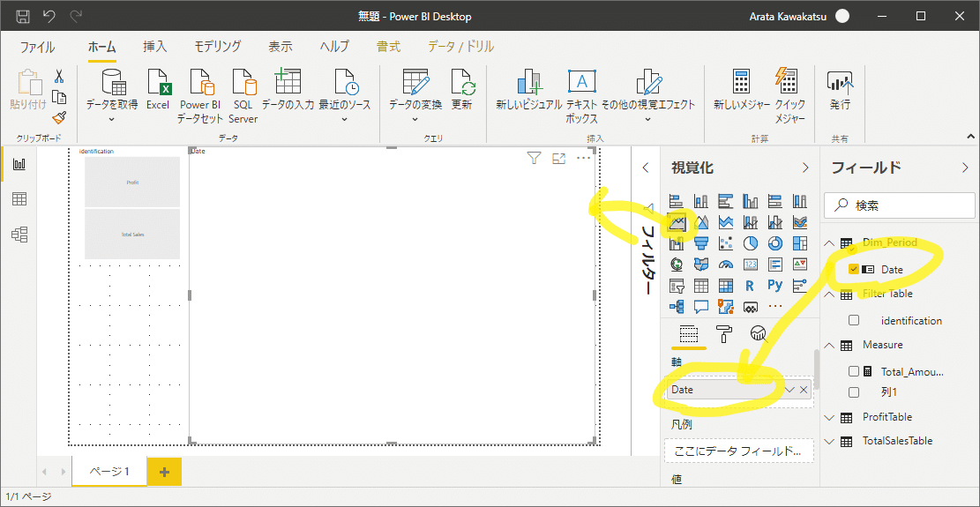Click the 発行 publish button
Viewport: 980px width, 507px height.
tap(840, 91)
